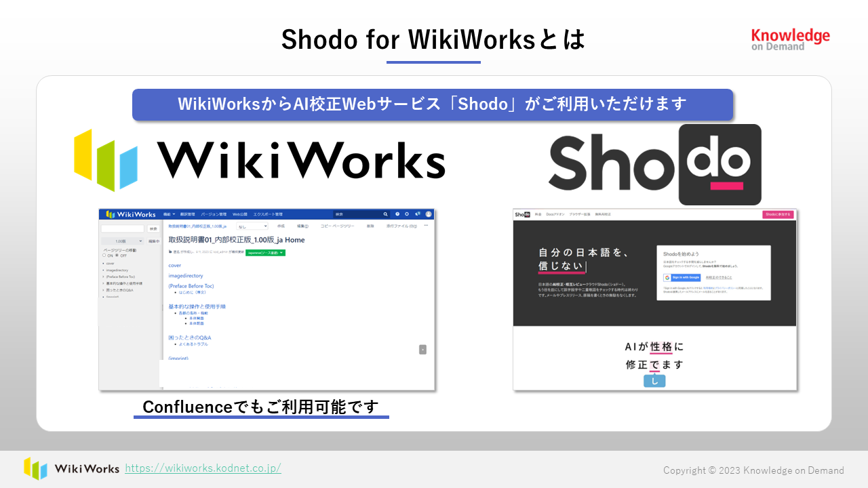
Task: Click the notification bell icon in WikiWorks header
Action: (418, 215)
